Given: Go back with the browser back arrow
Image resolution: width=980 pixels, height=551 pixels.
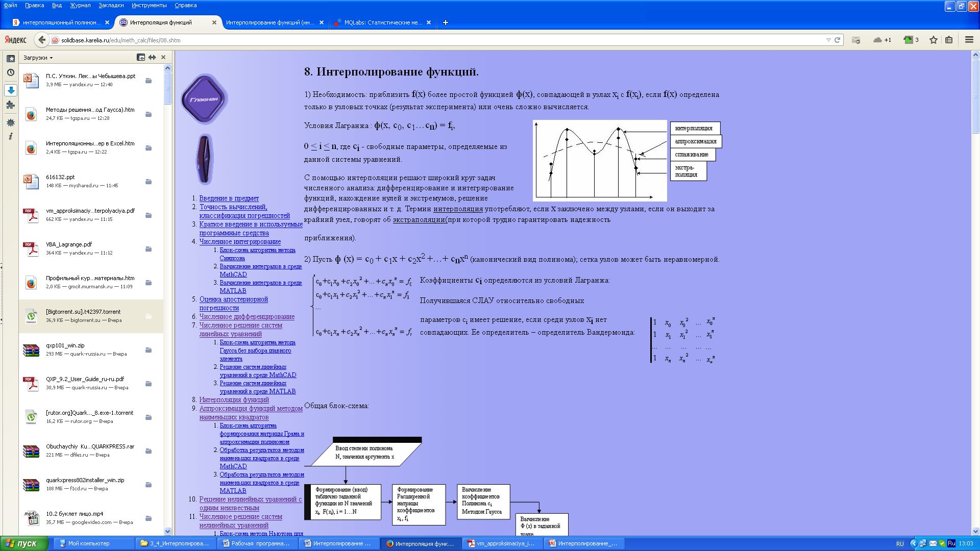Looking at the screenshot, I should click(42, 40).
